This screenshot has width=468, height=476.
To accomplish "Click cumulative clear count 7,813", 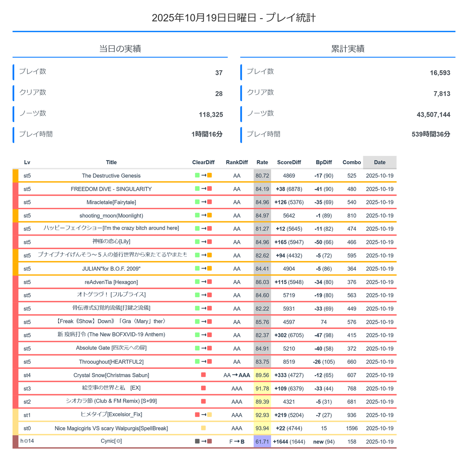I will [x=442, y=94].
